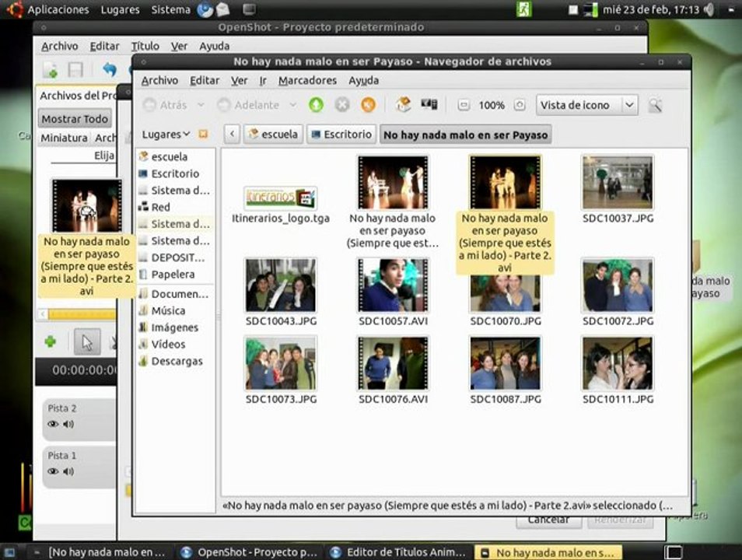Open home folder icon in file browser toolbar
The image size is (742, 560).
pos(403,104)
